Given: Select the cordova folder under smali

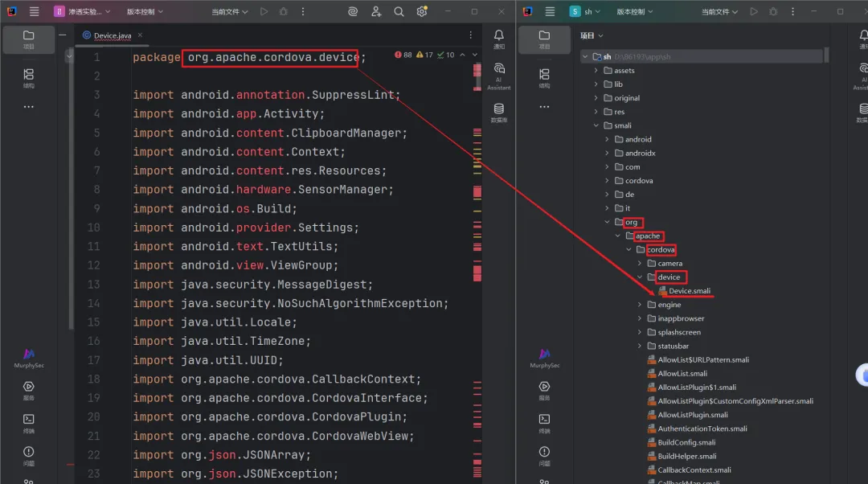Looking at the screenshot, I should tap(634, 181).
